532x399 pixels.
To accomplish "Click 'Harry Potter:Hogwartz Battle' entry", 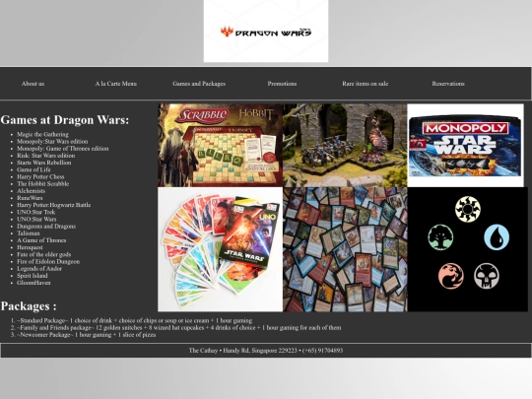I will point(53,205).
